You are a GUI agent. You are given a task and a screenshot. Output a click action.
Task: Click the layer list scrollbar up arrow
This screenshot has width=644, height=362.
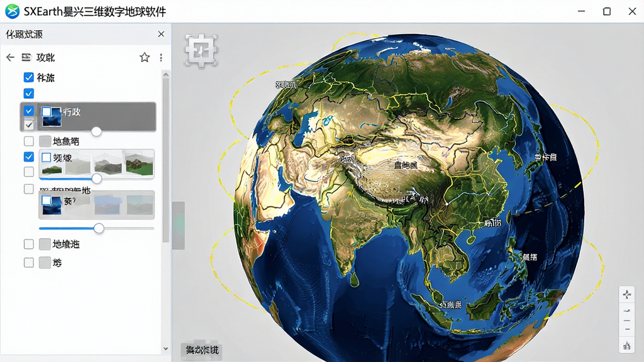click(x=165, y=74)
